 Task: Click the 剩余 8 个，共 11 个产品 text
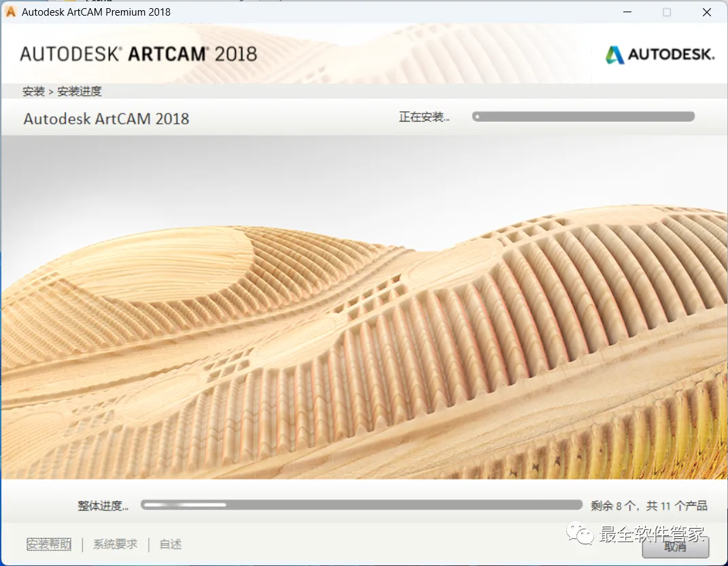tap(649, 506)
